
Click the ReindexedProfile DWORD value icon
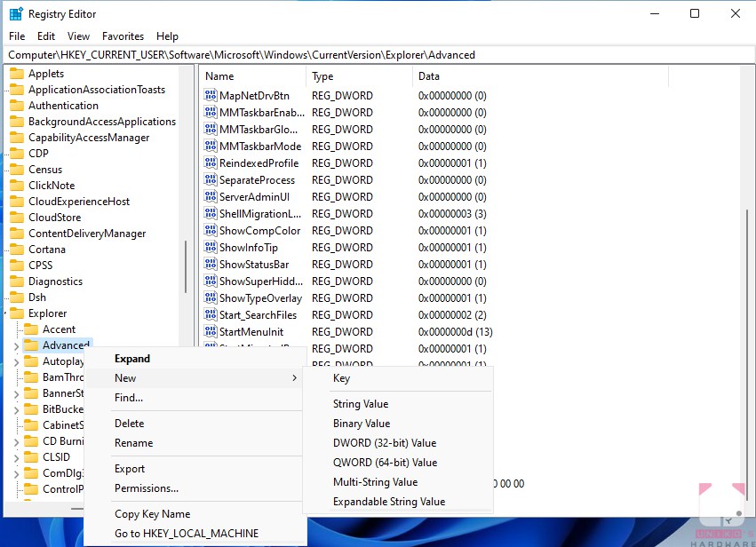(211, 163)
